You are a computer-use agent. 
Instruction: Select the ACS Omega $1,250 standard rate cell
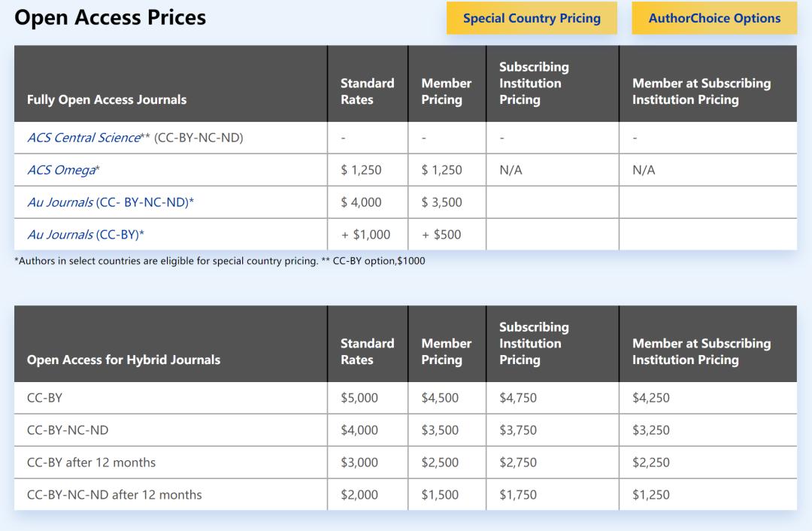(361, 170)
